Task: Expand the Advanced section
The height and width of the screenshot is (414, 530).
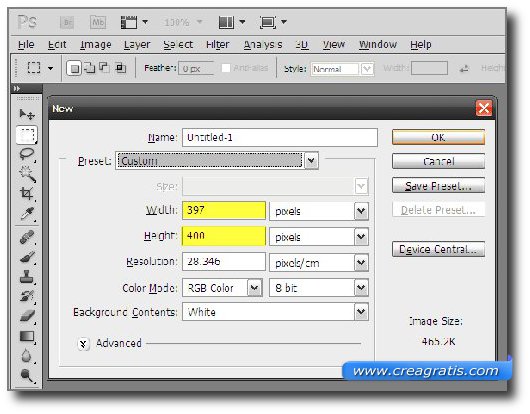Action: click(83, 344)
